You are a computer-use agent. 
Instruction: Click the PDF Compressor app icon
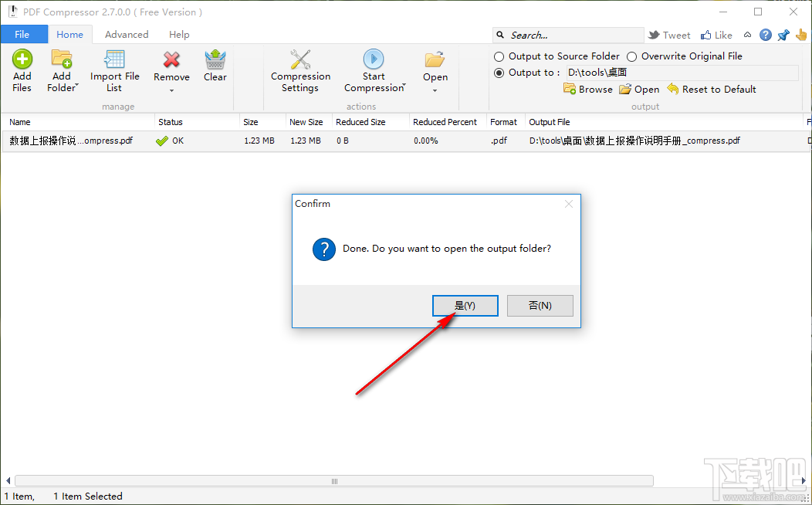(12, 12)
